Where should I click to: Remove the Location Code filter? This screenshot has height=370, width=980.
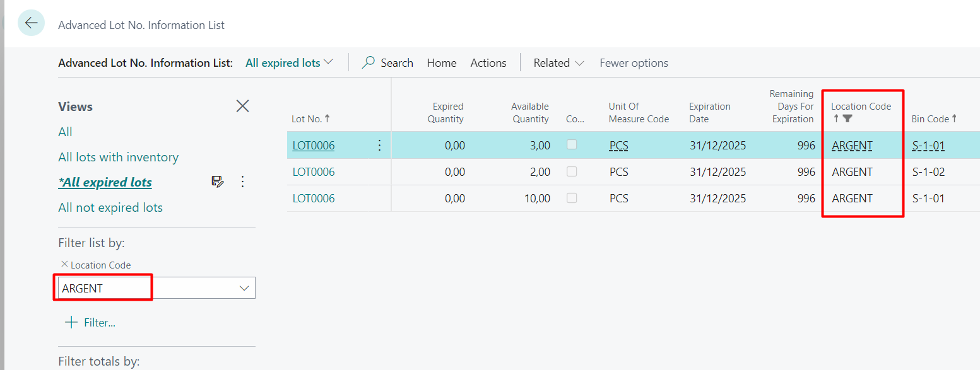pyautogui.click(x=64, y=264)
